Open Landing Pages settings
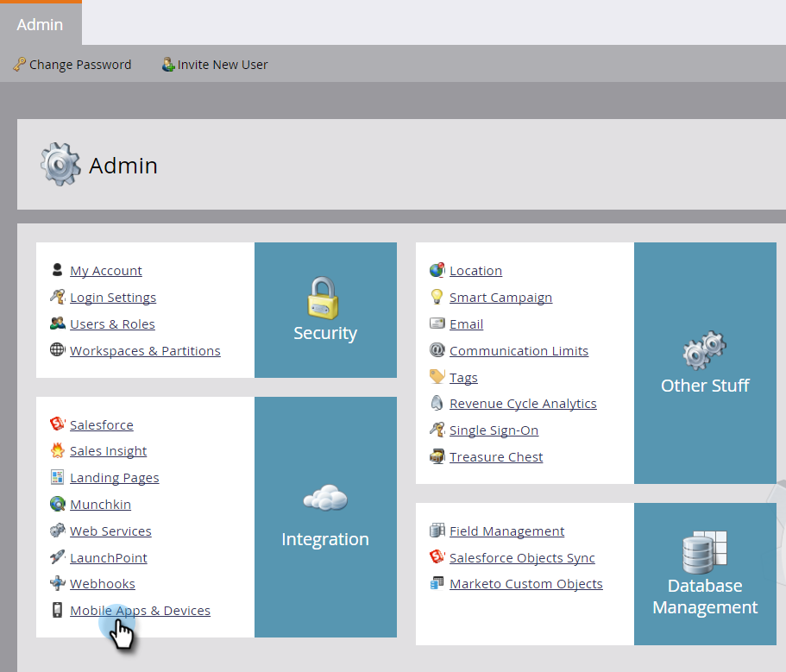 [114, 478]
